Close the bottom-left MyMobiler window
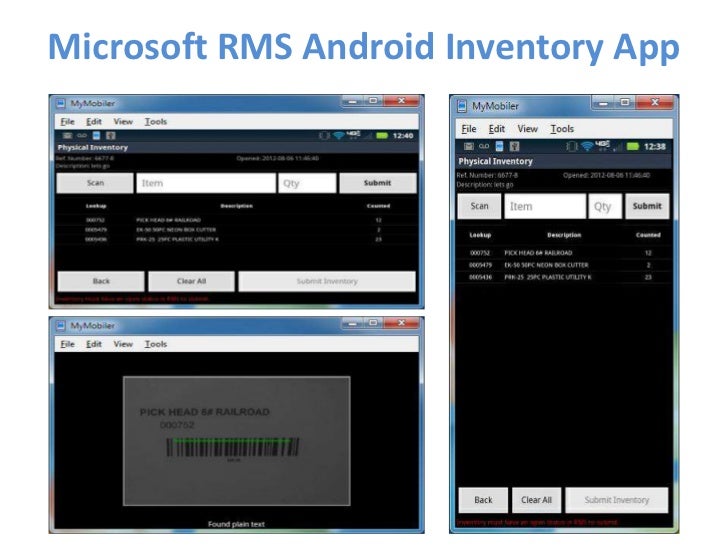This screenshot has height=546, width=728. coord(402,323)
